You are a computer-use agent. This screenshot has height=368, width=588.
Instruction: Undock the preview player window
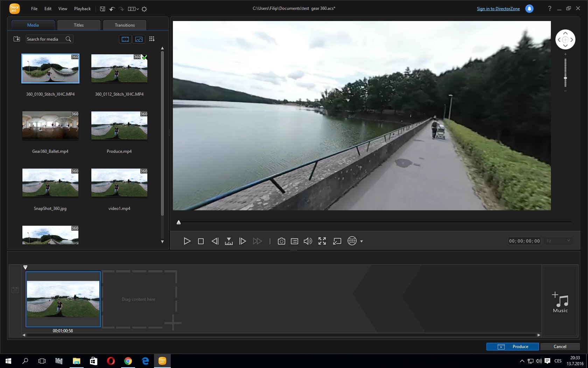click(x=337, y=241)
